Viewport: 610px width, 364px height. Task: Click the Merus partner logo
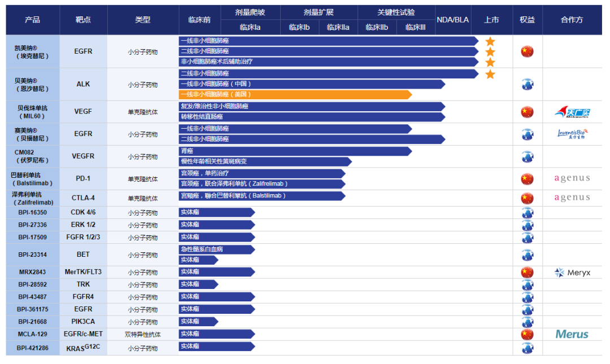(x=572, y=334)
